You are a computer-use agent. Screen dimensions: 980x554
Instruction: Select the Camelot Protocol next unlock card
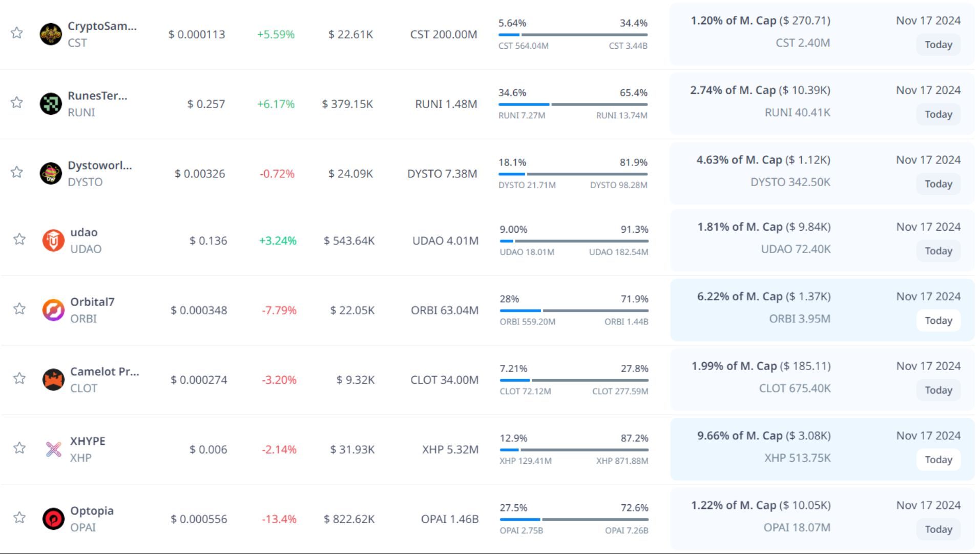click(822, 380)
